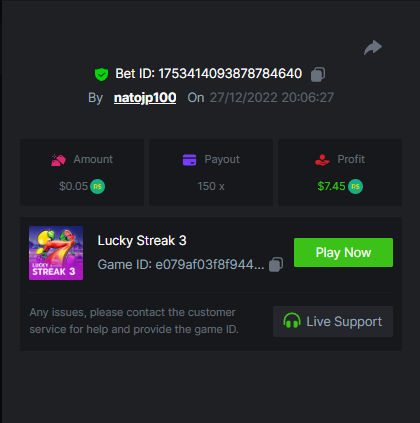Screen dimensions: 420x423
Task: Open natojp100 user profile link
Action: tap(145, 98)
